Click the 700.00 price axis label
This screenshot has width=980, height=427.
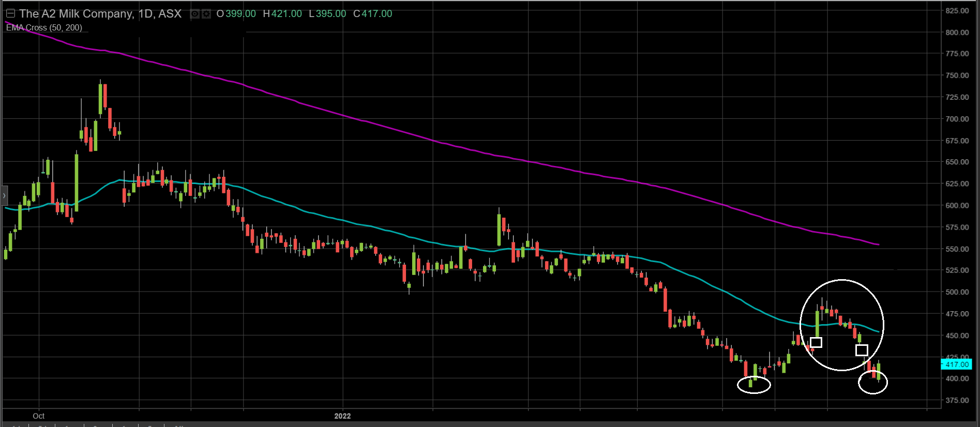point(957,119)
